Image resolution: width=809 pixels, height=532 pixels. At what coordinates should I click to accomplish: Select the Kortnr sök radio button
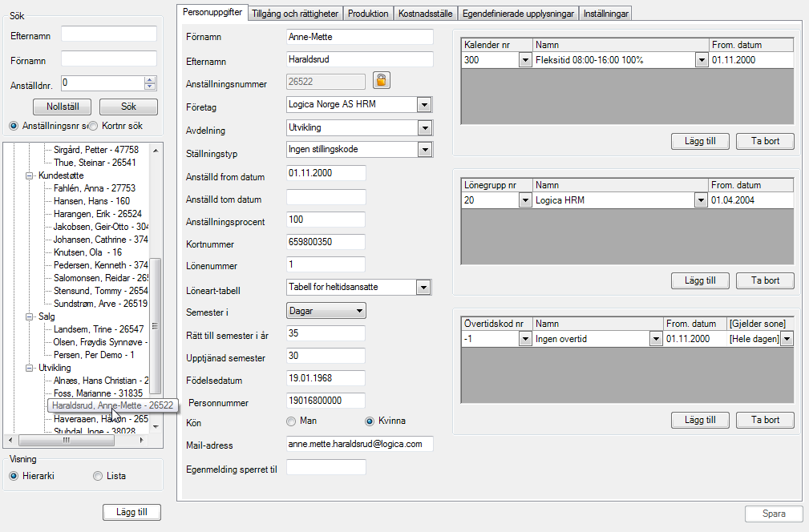pos(93,126)
